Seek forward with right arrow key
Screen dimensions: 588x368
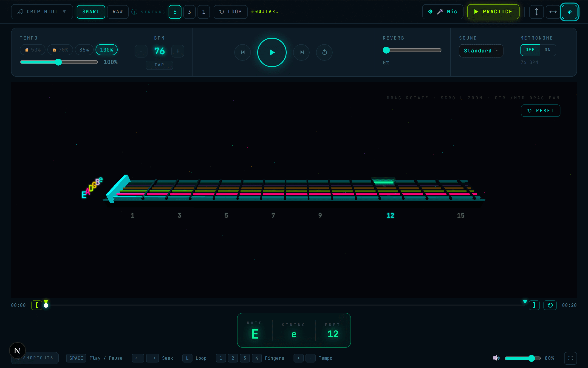tap(153, 358)
